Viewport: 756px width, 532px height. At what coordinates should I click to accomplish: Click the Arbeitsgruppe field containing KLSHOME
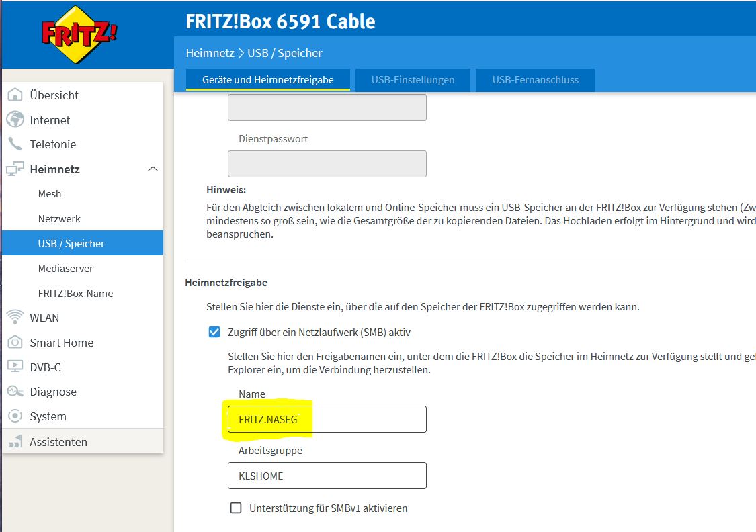327,475
